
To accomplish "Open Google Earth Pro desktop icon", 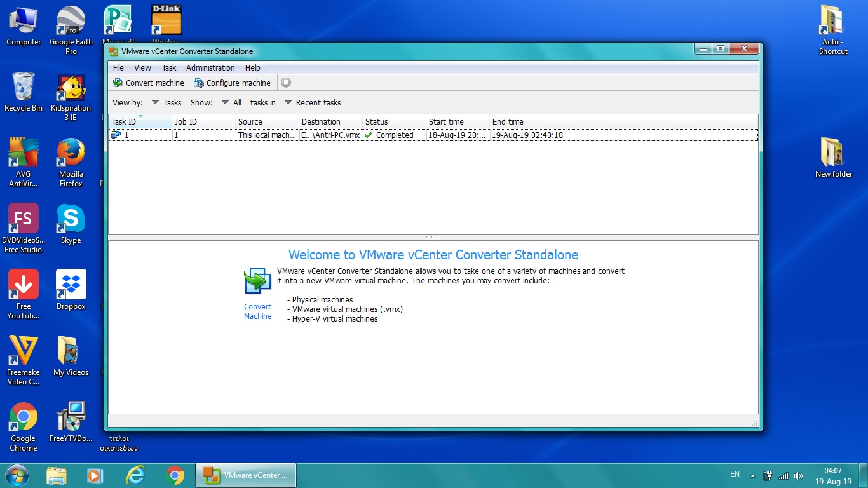I will [71, 29].
